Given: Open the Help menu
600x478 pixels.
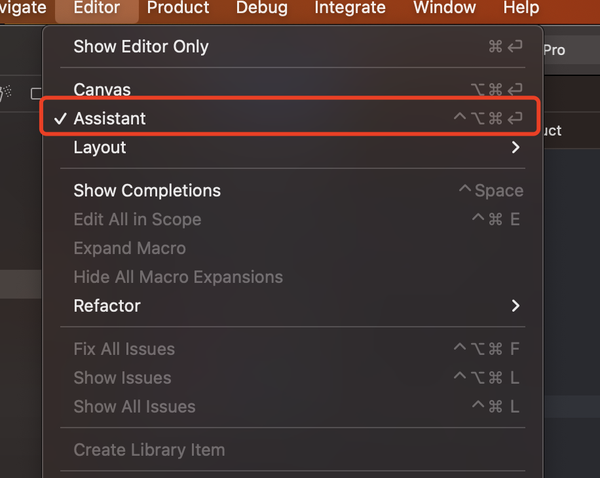Looking at the screenshot, I should pos(521,8).
